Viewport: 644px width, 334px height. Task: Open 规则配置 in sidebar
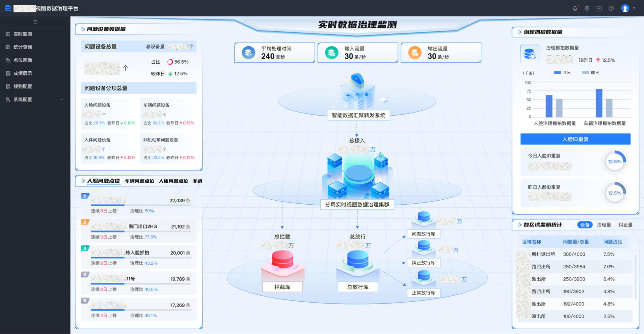tap(23, 86)
